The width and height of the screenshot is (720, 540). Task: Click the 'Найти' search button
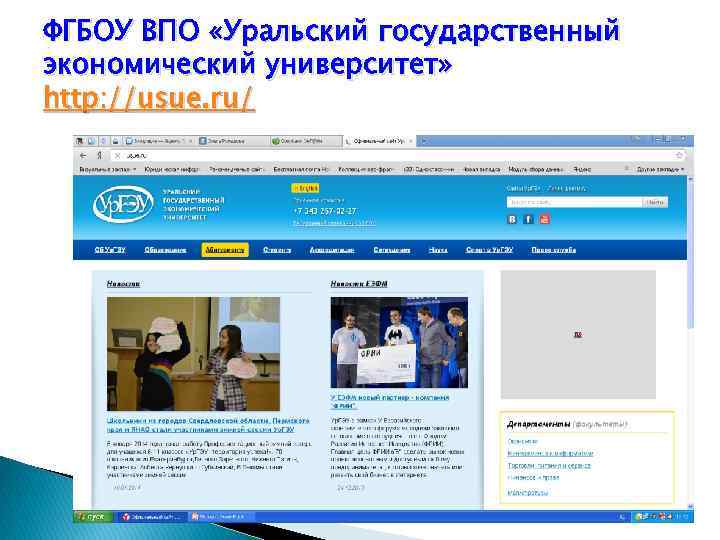pos(655,202)
